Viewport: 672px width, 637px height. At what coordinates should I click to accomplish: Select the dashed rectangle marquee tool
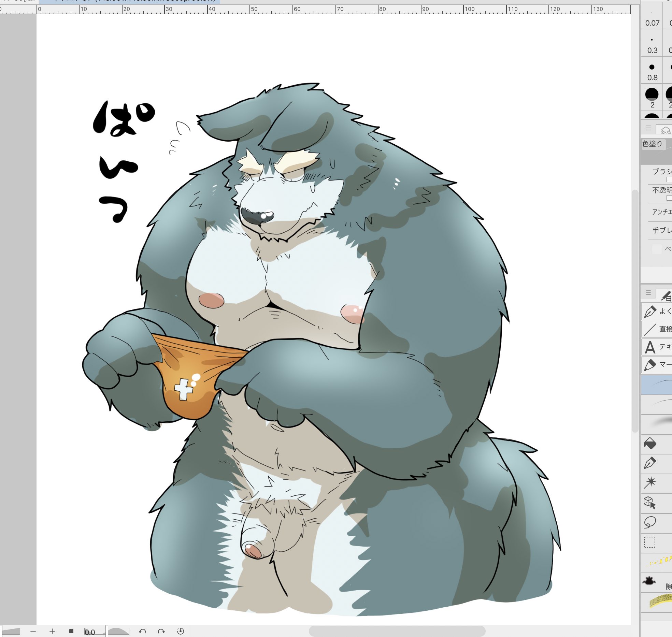click(x=650, y=542)
